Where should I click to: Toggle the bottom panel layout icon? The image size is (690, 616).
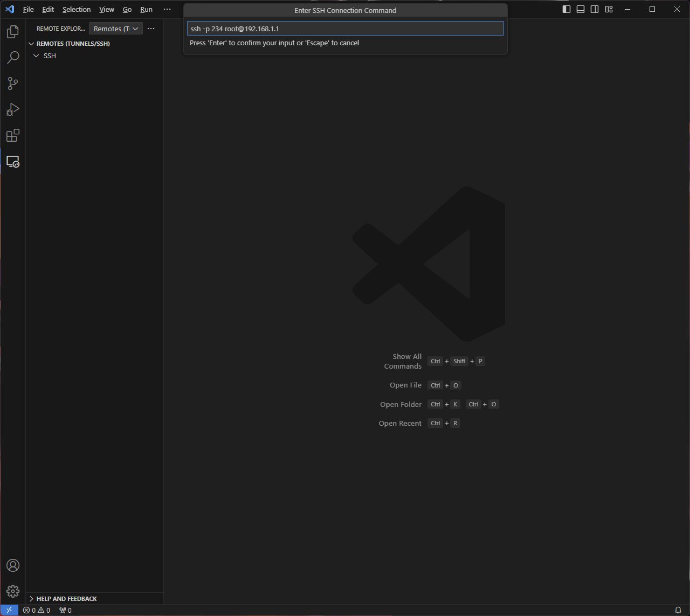point(581,9)
